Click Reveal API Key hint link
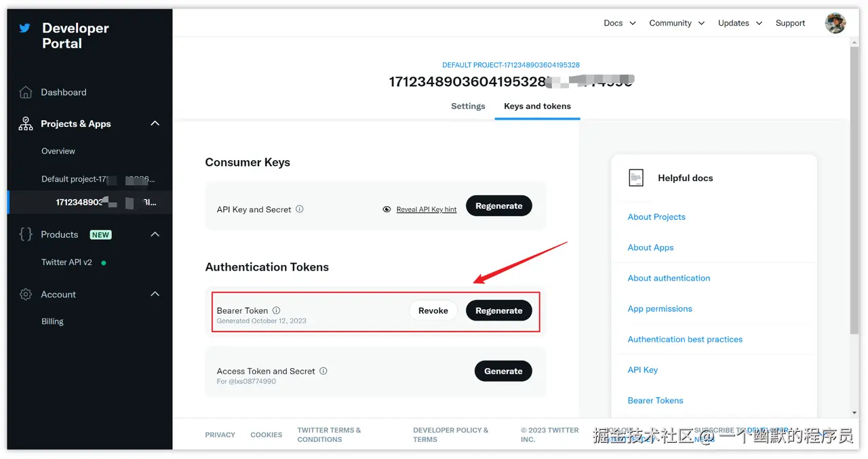 pos(427,209)
